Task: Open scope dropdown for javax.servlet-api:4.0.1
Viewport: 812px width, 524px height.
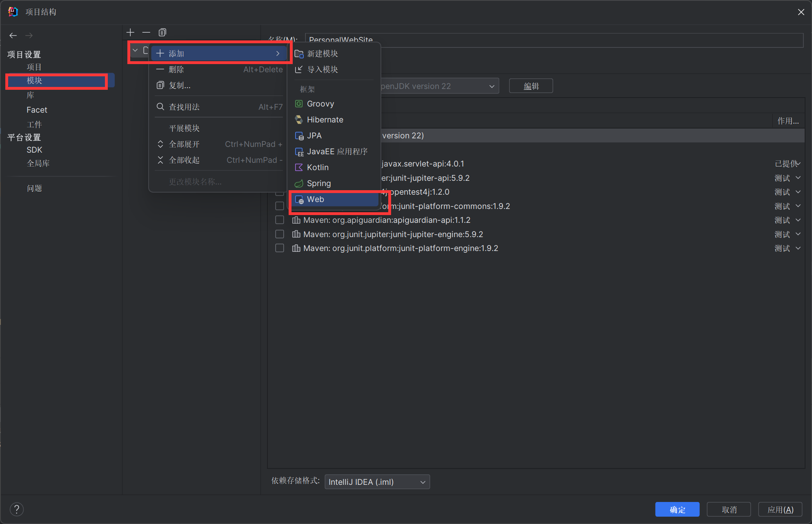Action: (788, 164)
